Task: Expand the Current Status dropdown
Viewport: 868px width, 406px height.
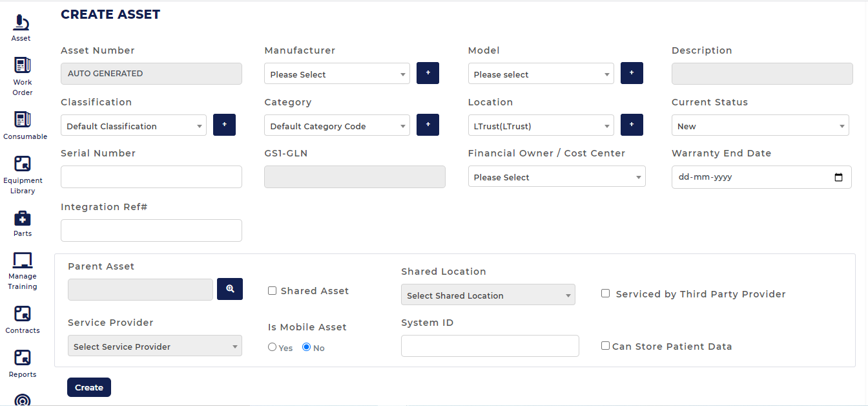Action: (759, 125)
